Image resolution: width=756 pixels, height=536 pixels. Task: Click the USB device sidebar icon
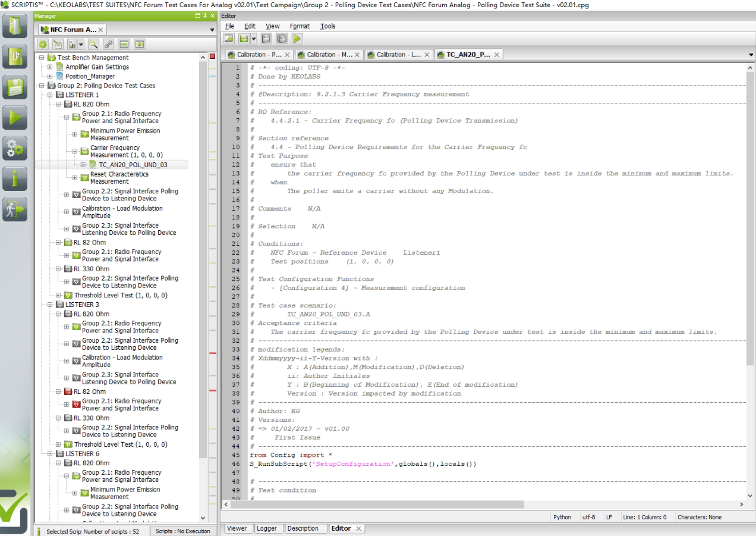coord(15,56)
